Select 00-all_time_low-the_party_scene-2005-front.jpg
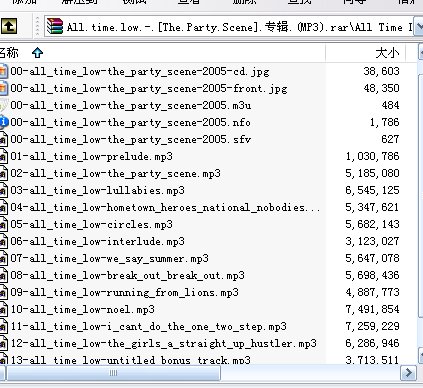423x388 pixels. click(x=149, y=88)
